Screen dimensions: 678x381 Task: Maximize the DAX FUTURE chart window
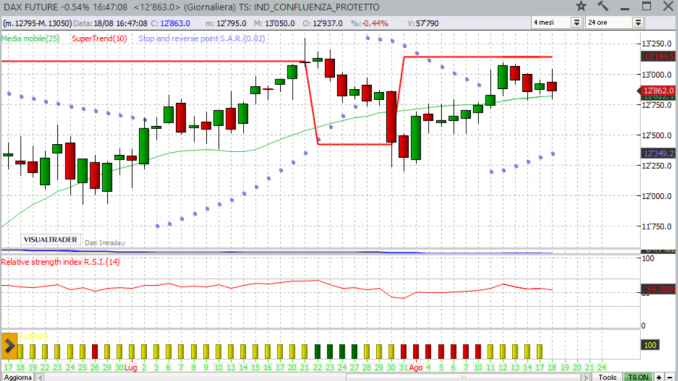click(646, 6)
